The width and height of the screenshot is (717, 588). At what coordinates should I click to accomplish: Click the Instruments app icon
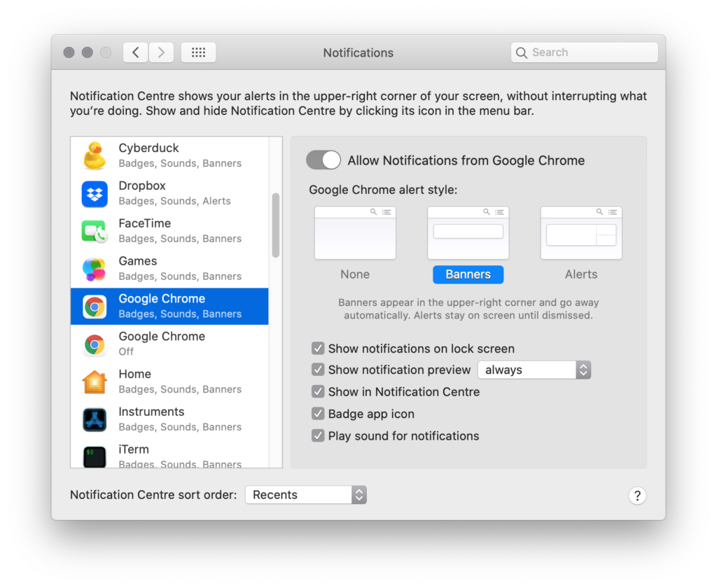(95, 420)
